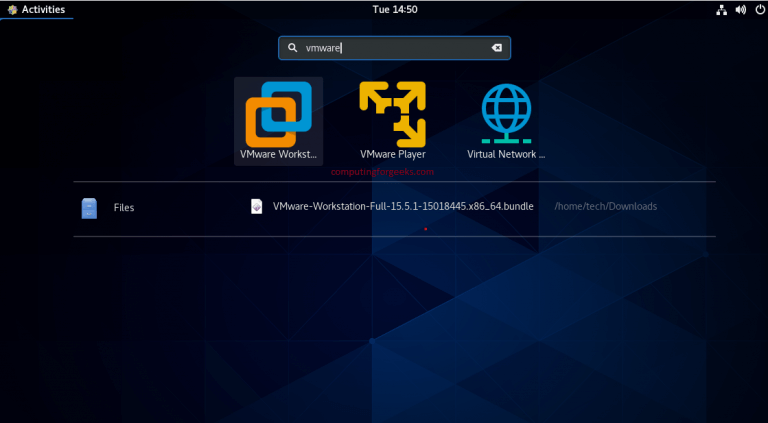
Task: Click the Files cabinet icon
Action: coord(89,208)
